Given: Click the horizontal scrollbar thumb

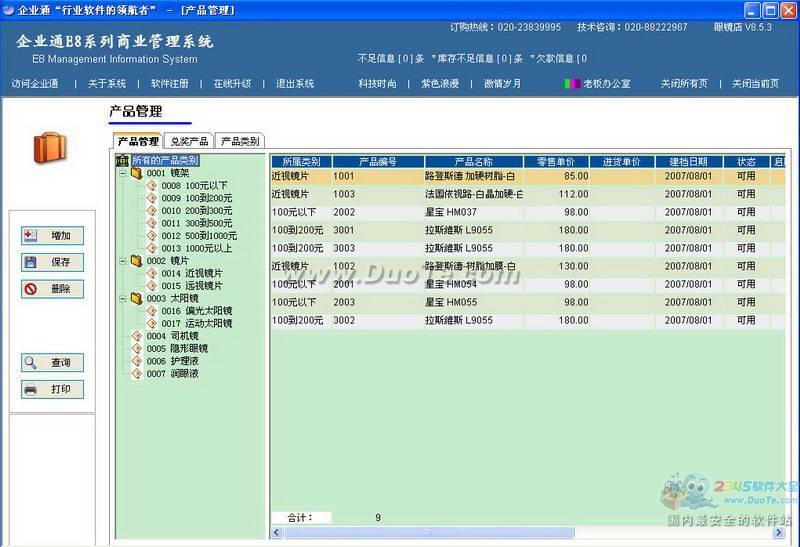Looking at the screenshot, I should (x=429, y=533).
